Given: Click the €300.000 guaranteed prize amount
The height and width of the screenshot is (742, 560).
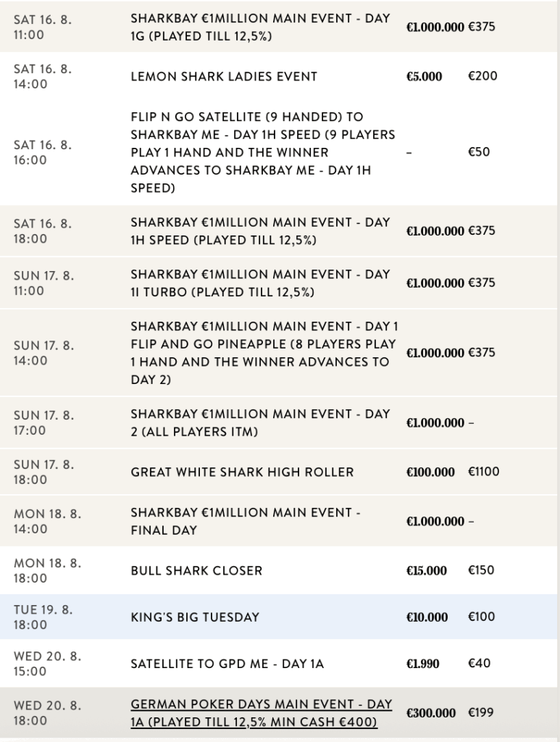Looking at the screenshot, I should click(431, 713).
